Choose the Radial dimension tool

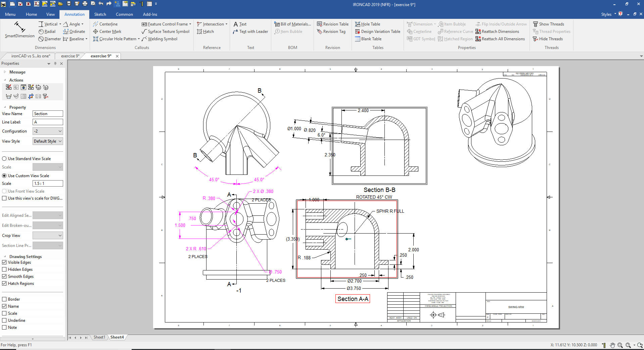[47, 32]
